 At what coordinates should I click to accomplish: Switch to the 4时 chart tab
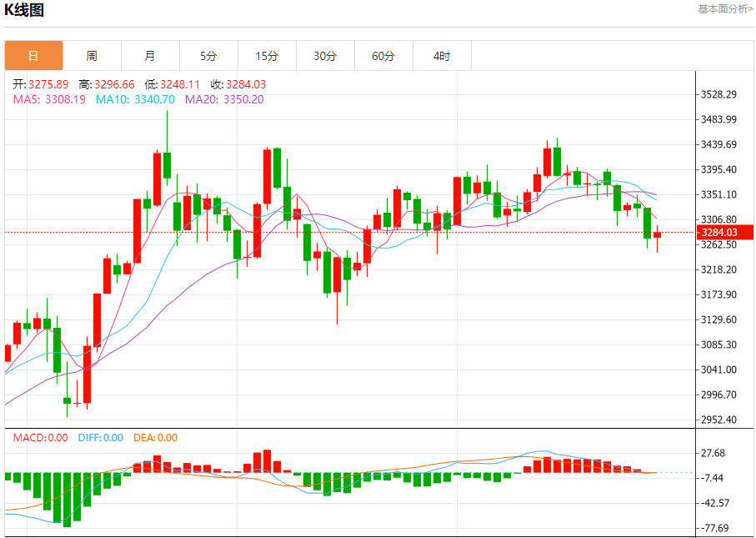[x=442, y=56]
